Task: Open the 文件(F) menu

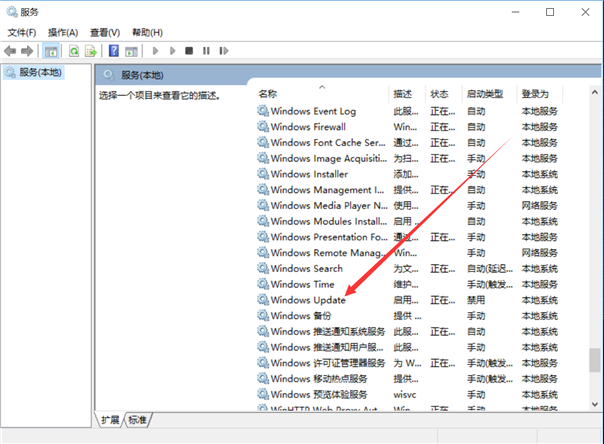Action: 22,33
